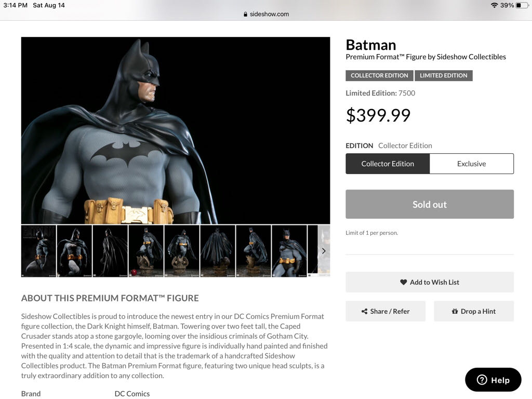Tap the Wi-Fi icon in status bar
Viewport: 532px width, 399px height.
click(494, 5)
